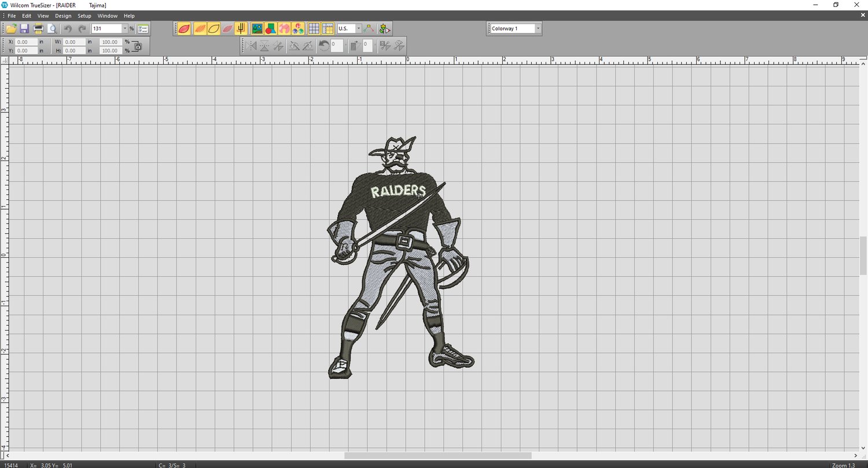This screenshot has width=868, height=468.
Task: Toggle Show Grid icon
Action: click(314, 28)
